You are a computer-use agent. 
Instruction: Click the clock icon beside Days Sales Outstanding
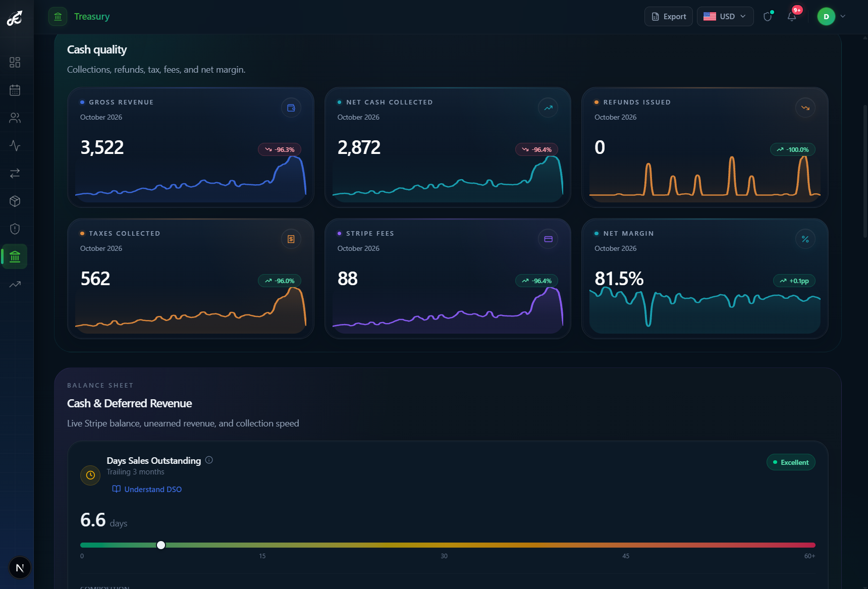(90, 475)
